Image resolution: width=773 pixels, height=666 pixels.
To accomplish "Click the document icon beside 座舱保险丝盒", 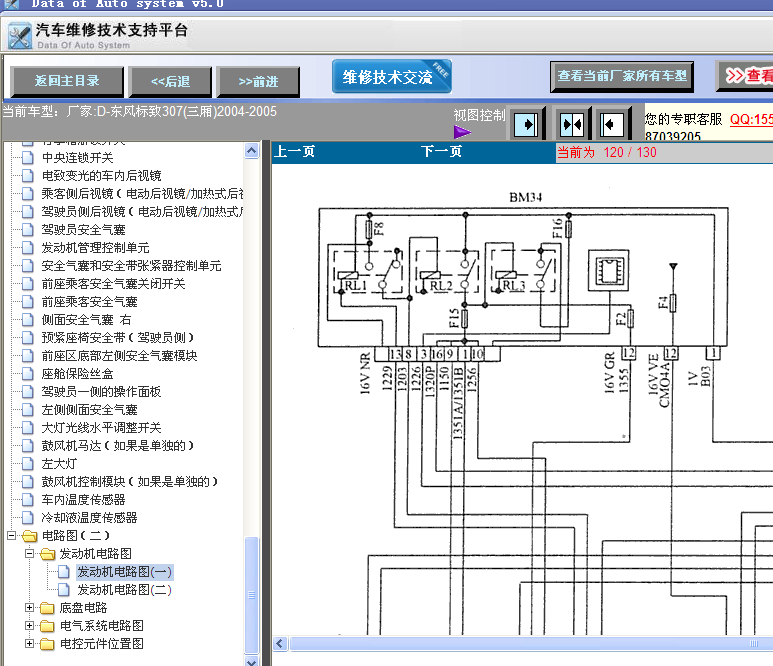I will tap(28, 374).
